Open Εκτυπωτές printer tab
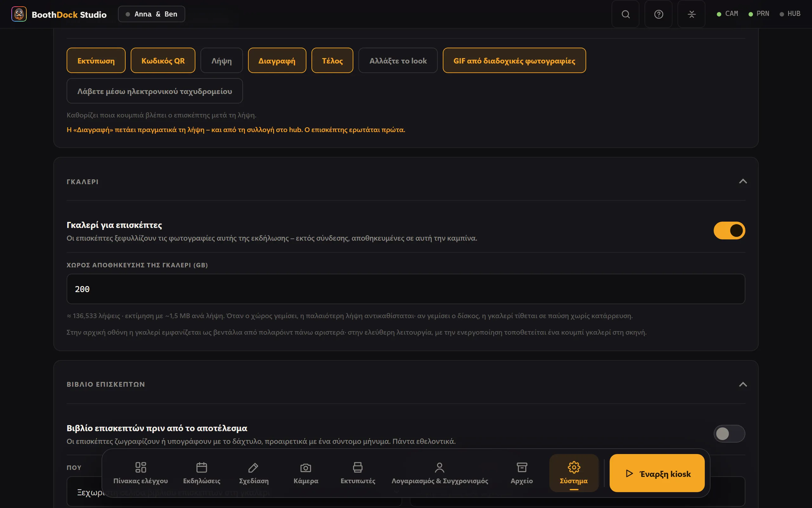812x508 pixels. (x=358, y=473)
